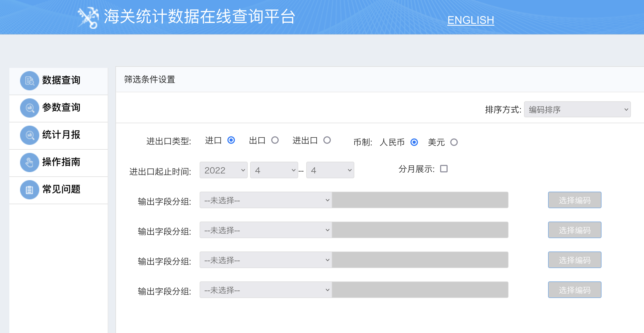Click the 操作指南 hand pointer icon
Viewport: 644px width, 333px height.
[29, 162]
